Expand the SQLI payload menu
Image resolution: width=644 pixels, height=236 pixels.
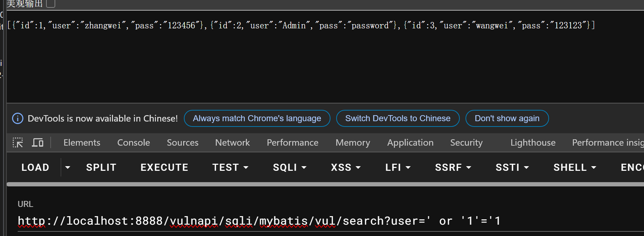click(x=289, y=167)
